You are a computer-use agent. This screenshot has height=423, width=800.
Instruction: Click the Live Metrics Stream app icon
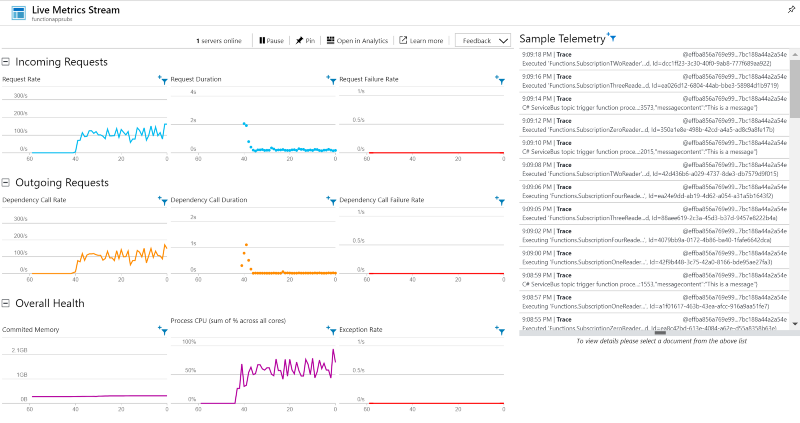tap(18, 13)
